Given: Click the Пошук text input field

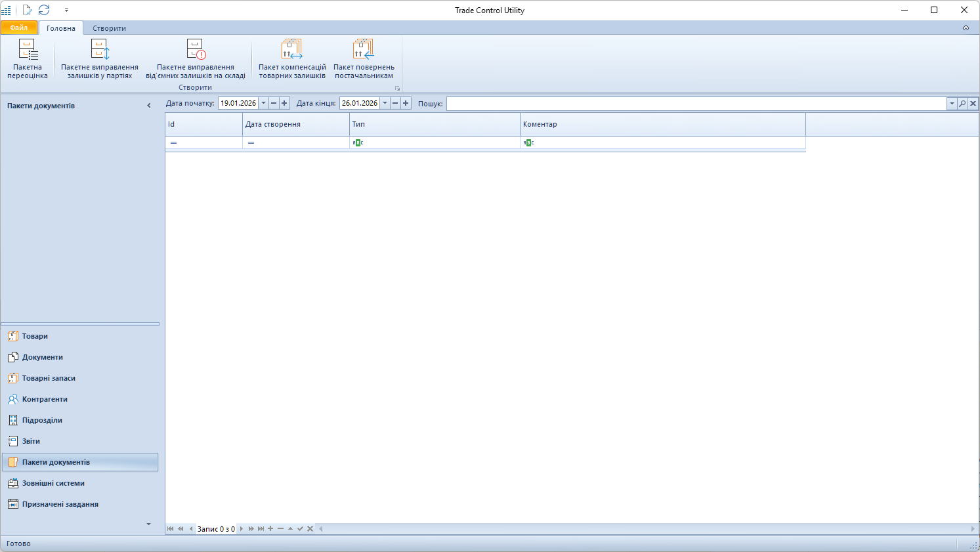Looking at the screenshot, I should click(x=696, y=104).
